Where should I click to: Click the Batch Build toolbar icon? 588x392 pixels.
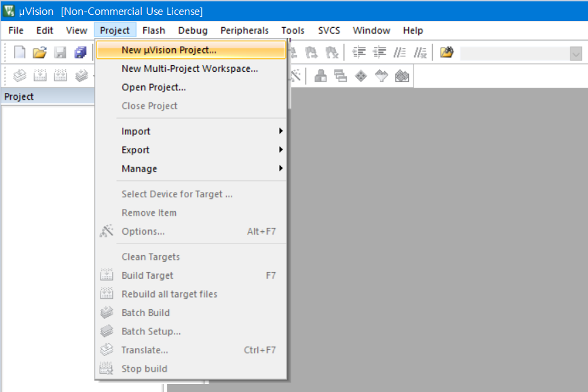(x=81, y=76)
